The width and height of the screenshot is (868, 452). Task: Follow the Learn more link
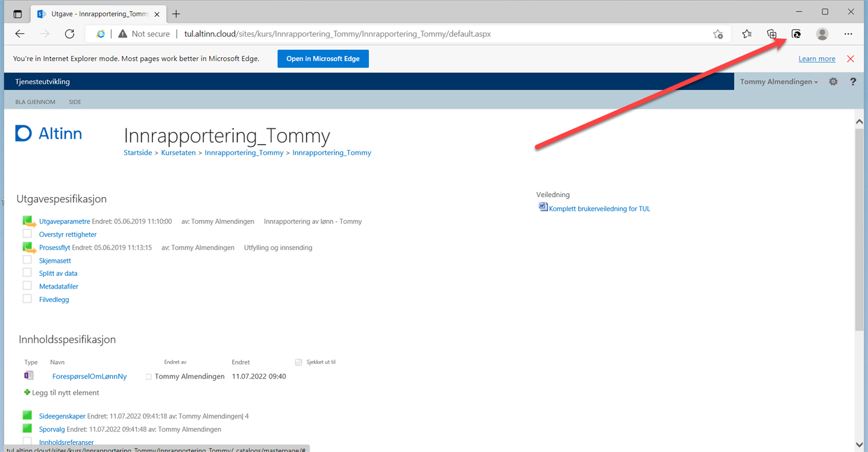(817, 58)
